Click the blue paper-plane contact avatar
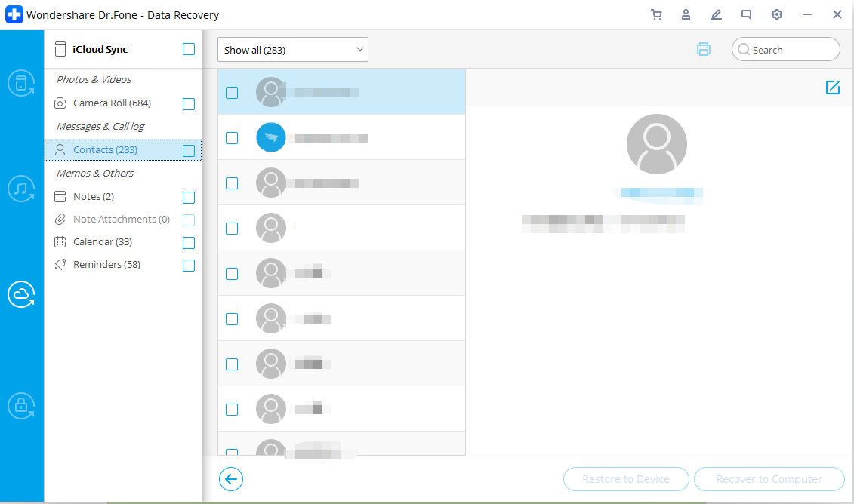 click(x=270, y=138)
